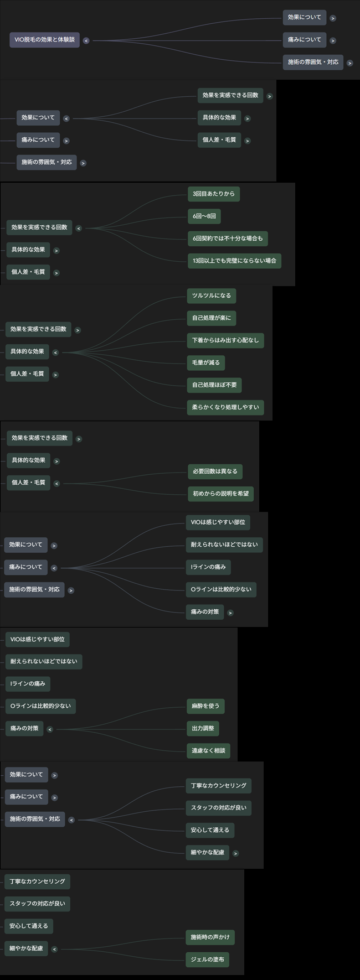Collapse the expanded 効果について branch arrow
The image size is (360, 980).
[x=66, y=118]
